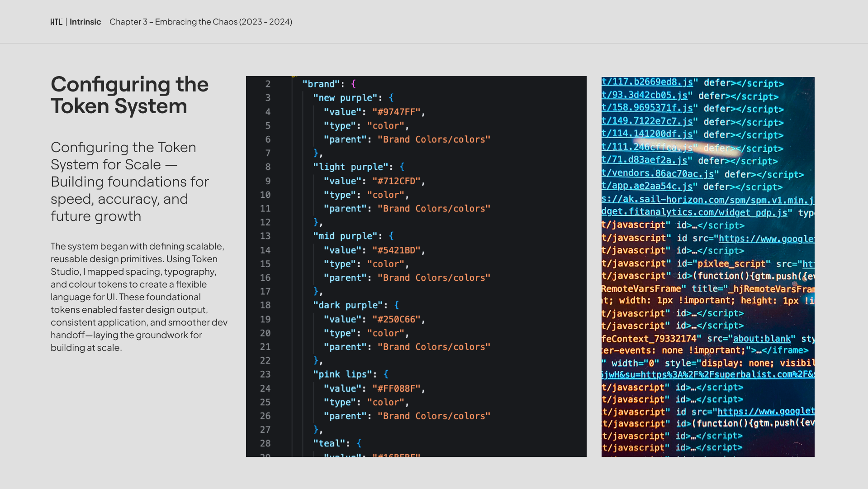
Task: Click the "#5421BD" color value
Action: click(396, 250)
